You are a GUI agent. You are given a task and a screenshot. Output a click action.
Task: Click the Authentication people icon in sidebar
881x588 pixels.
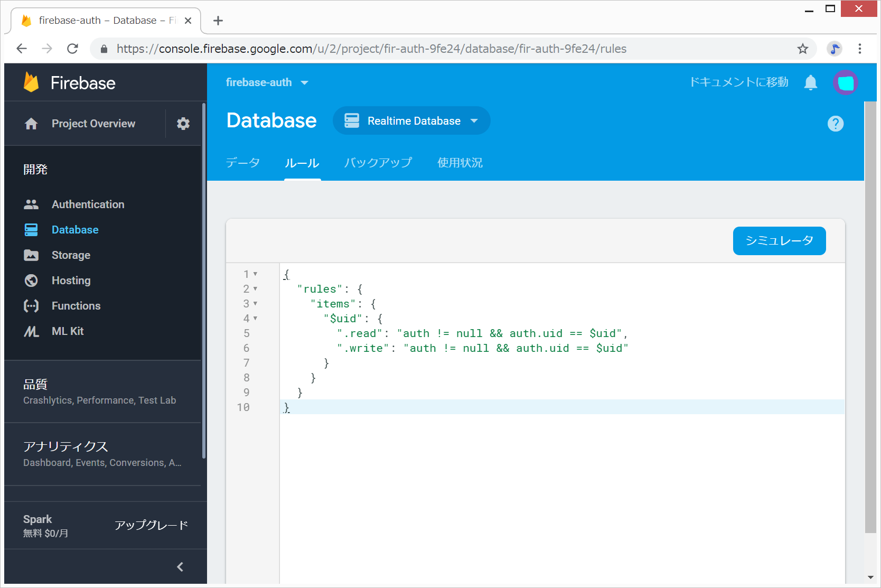pyautogui.click(x=31, y=204)
